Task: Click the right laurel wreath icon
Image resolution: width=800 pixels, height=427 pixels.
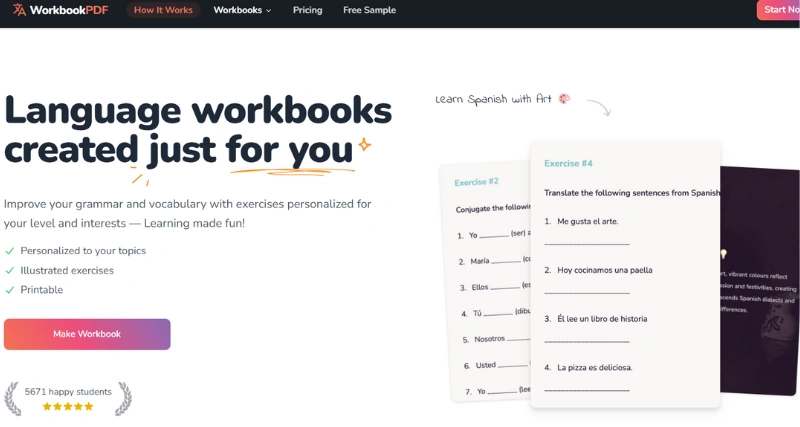Action: pyautogui.click(x=123, y=398)
